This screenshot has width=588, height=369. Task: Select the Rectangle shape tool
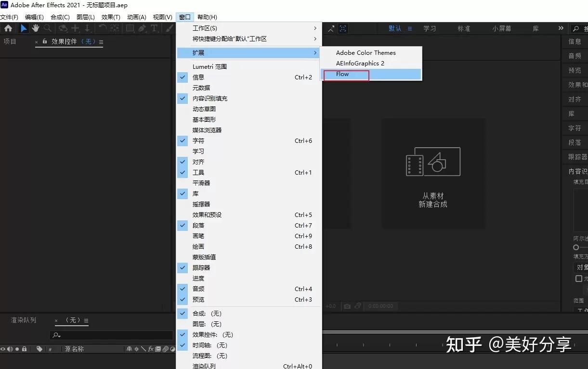coord(129,28)
